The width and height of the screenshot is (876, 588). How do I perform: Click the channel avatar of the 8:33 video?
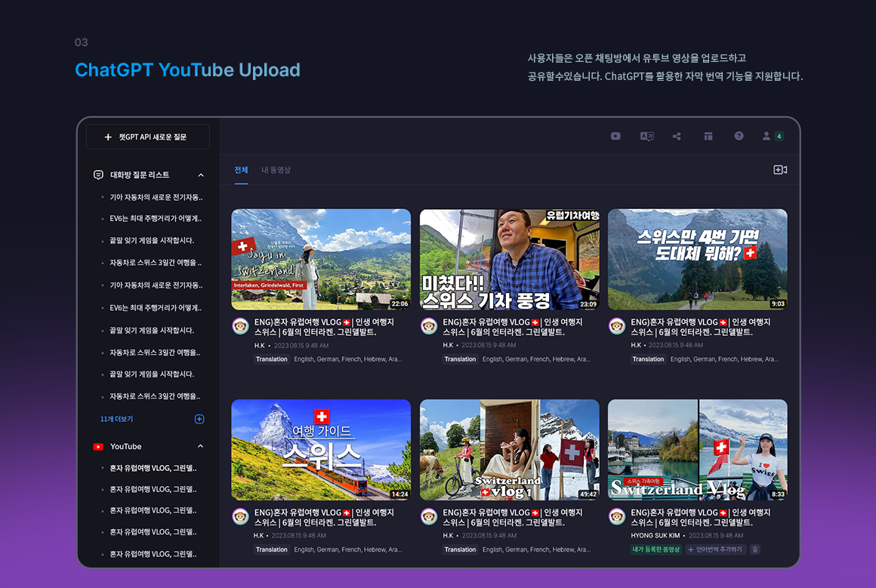point(617,516)
